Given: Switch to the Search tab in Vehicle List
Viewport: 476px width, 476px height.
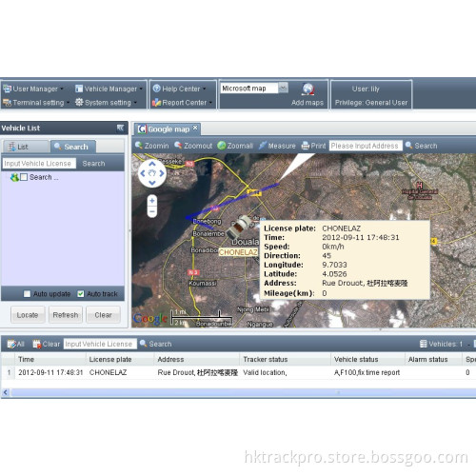Looking at the screenshot, I should pyautogui.click(x=73, y=147).
